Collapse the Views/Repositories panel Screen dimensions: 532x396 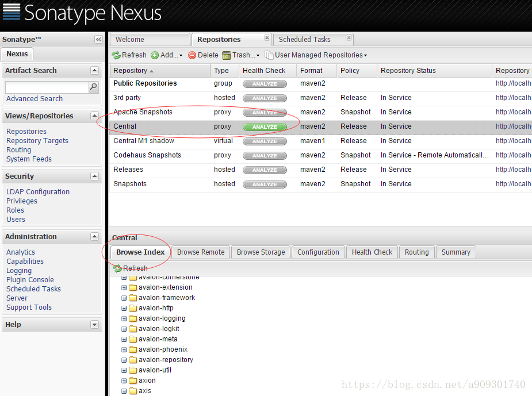tap(94, 116)
